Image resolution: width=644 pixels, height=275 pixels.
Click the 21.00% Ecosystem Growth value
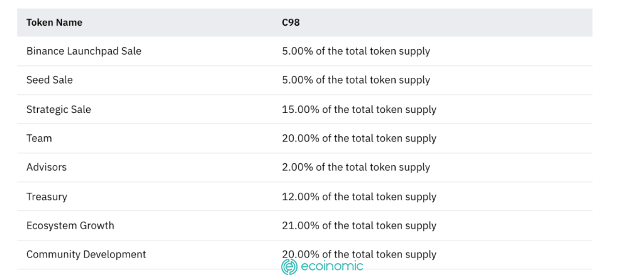358,225
